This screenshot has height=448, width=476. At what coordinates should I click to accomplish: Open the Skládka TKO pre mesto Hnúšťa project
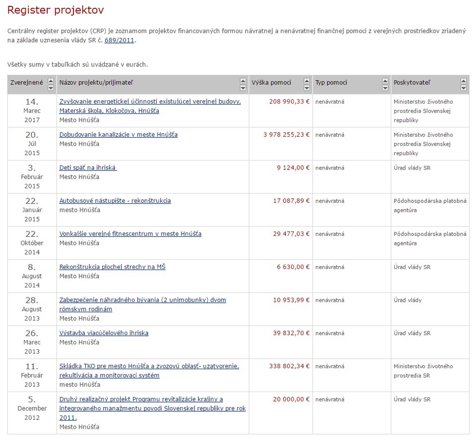pyautogui.click(x=149, y=366)
